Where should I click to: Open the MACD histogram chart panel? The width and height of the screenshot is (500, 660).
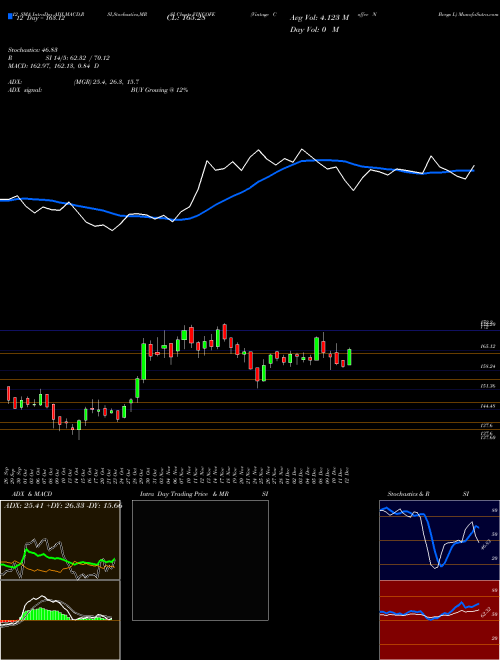pyautogui.click(x=60, y=620)
